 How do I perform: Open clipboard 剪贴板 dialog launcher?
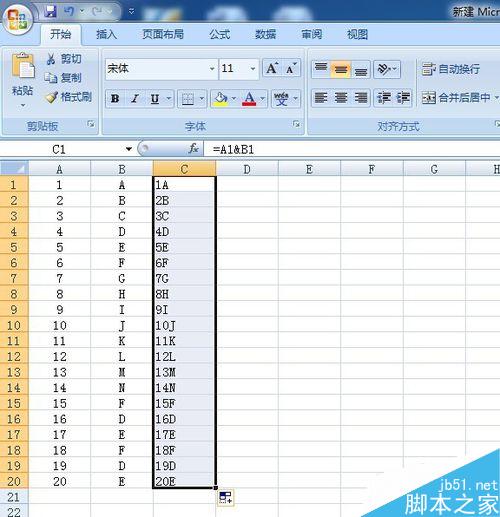click(x=91, y=124)
